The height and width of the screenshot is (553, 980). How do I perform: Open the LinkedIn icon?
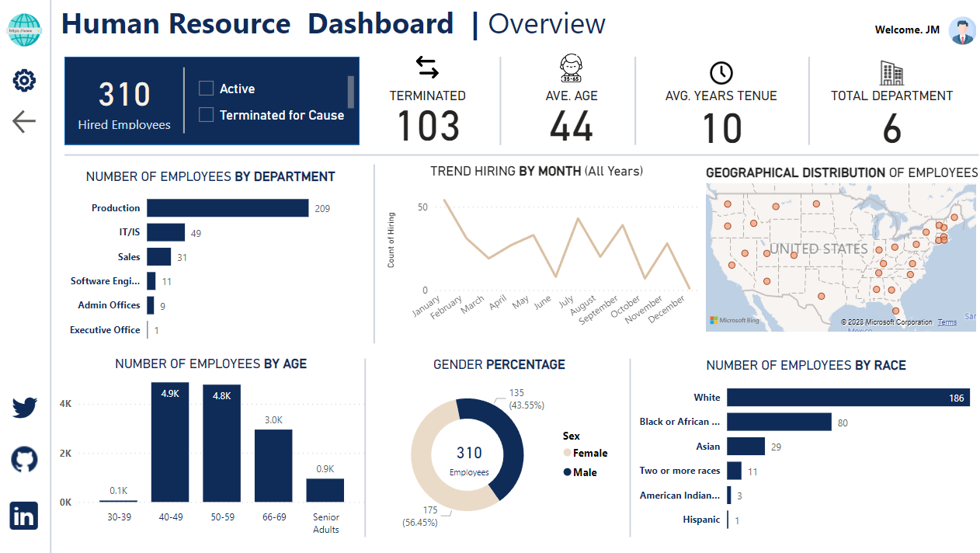pyautogui.click(x=24, y=516)
